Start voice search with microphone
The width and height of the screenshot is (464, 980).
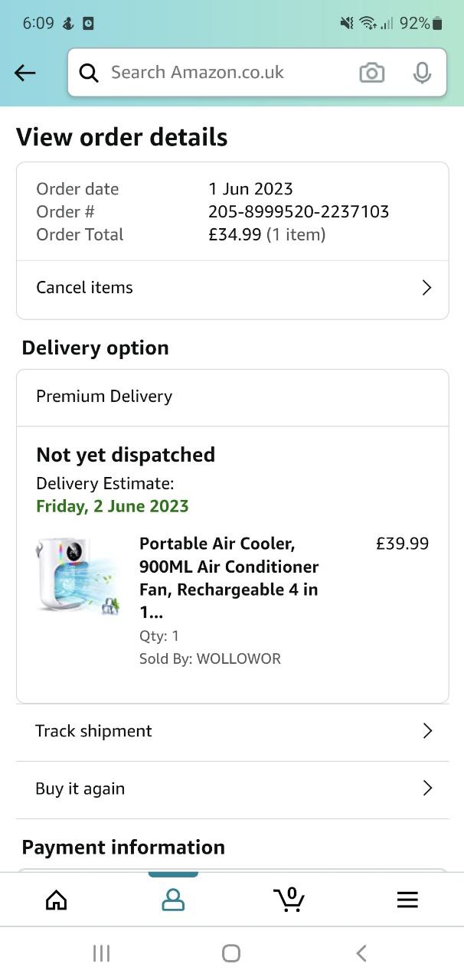coord(421,73)
